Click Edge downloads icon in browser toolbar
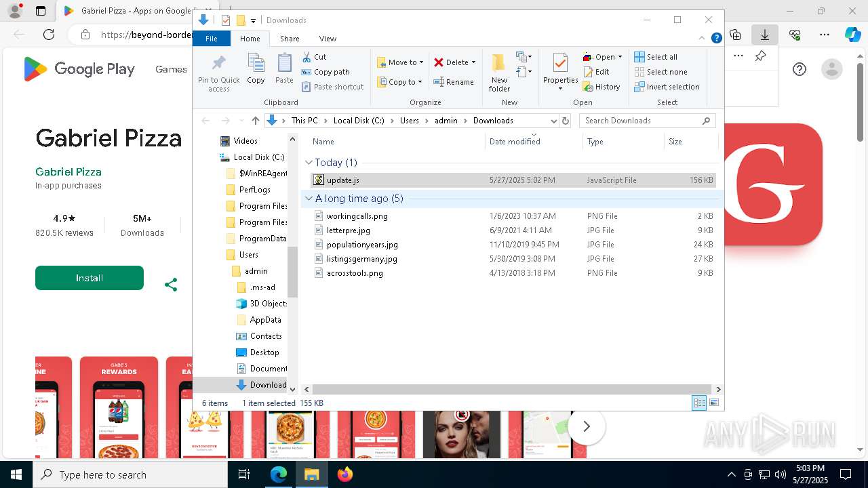The width and height of the screenshot is (868, 488). click(x=765, y=35)
